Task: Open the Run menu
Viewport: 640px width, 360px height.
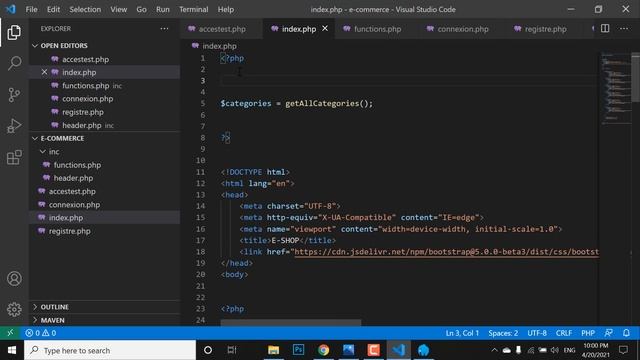Action: tap(162, 9)
